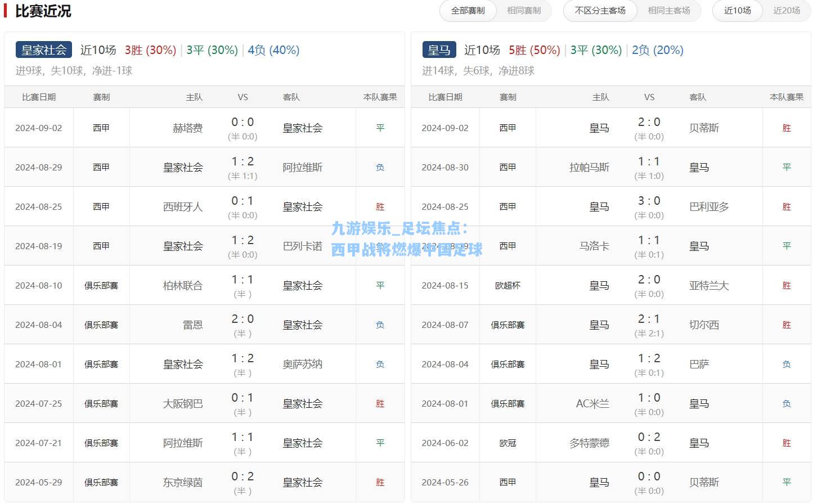Open 巴列卡诺 team link
The image size is (813, 504).
point(302,246)
